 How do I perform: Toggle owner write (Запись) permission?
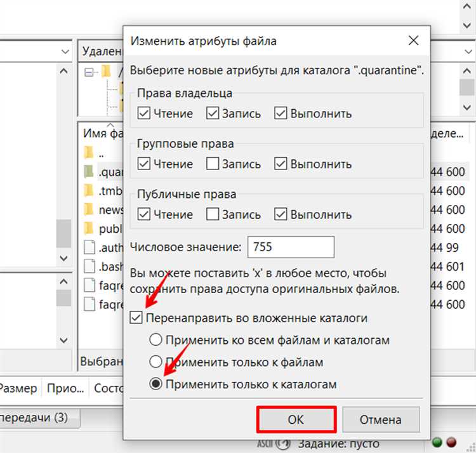click(x=212, y=114)
